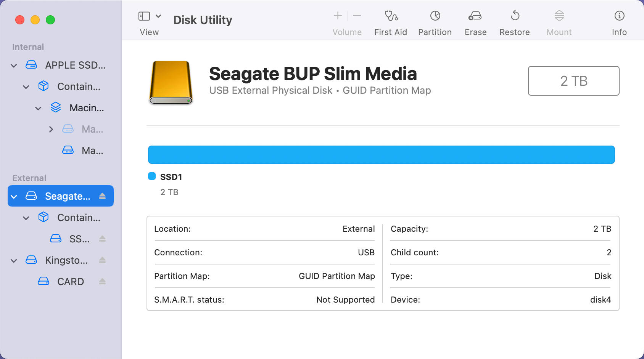Select the Container under Seagate drive
This screenshot has width=644, height=359.
pyautogui.click(x=79, y=217)
